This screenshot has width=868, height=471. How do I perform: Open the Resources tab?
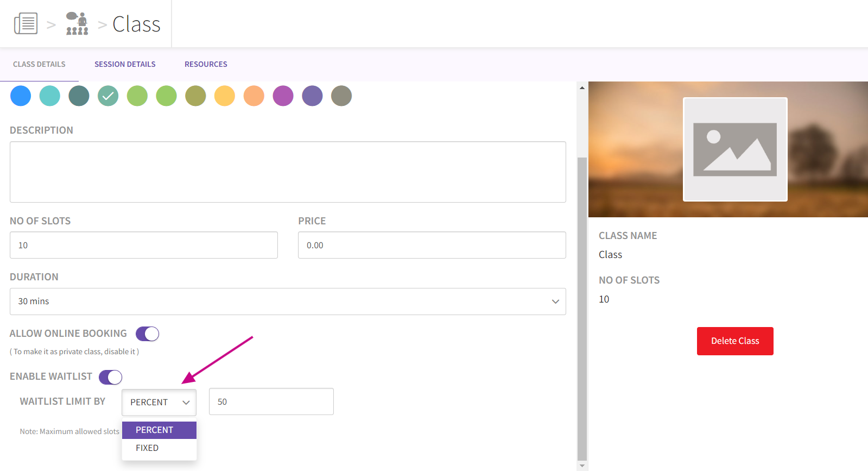click(206, 64)
